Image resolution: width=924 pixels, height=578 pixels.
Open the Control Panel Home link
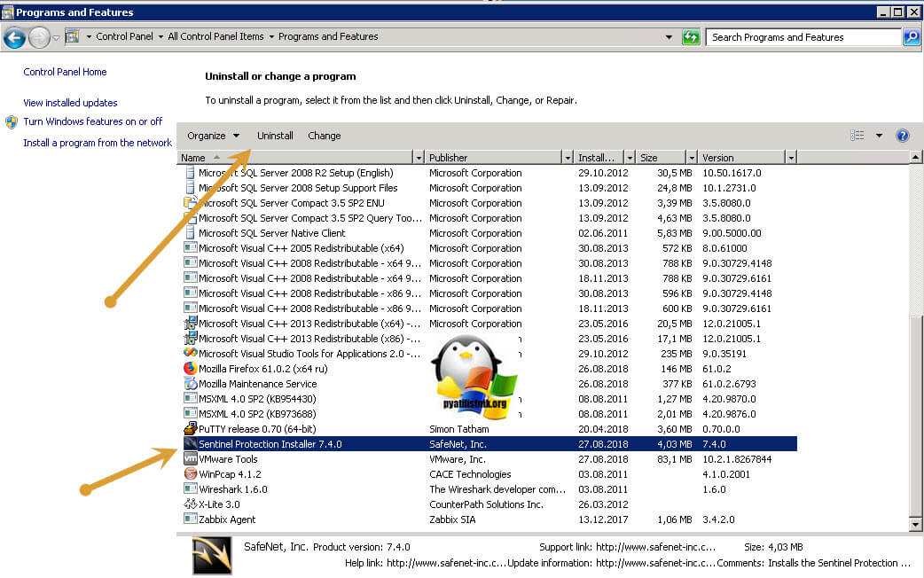(x=65, y=72)
